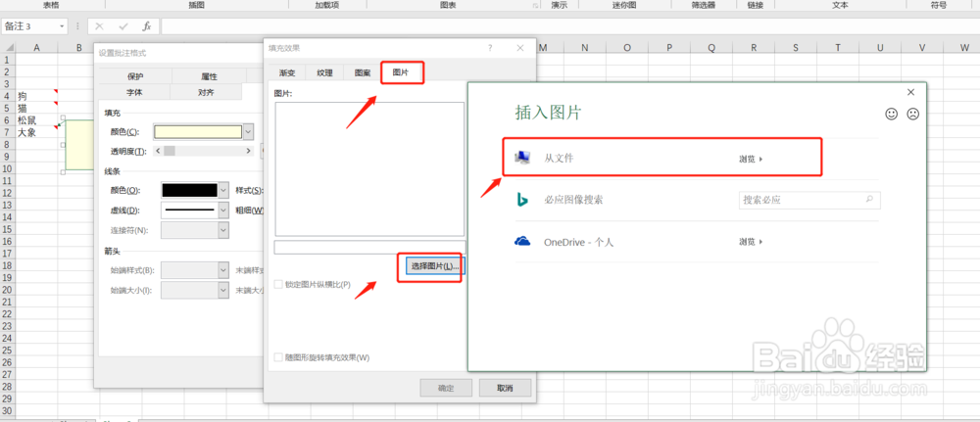Screen dimensions: 980x422
Task: Select cell A4 containing 狗
Action: tap(36, 96)
